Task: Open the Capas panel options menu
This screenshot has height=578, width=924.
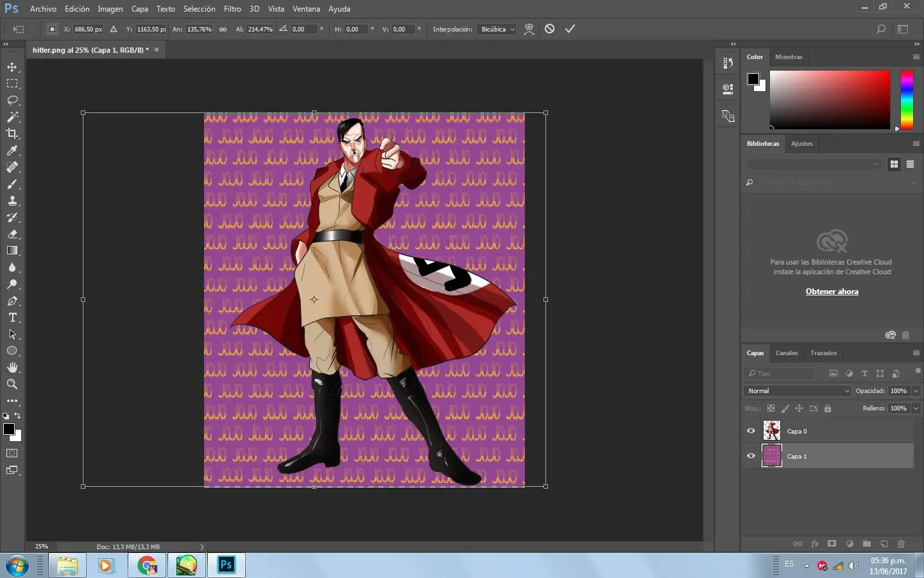Action: [916, 353]
